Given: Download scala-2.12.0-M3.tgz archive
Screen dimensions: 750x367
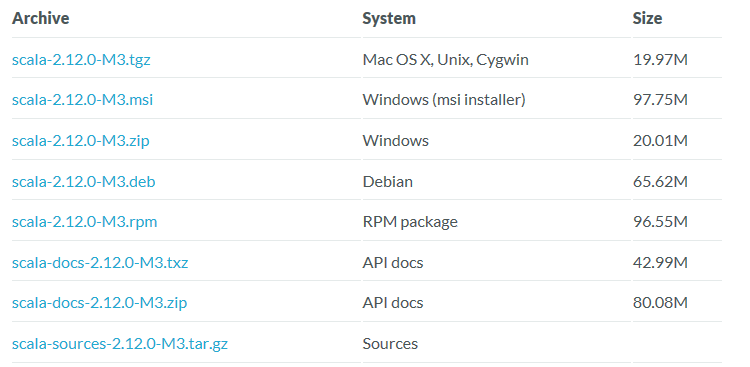Looking at the screenshot, I should 81,60.
